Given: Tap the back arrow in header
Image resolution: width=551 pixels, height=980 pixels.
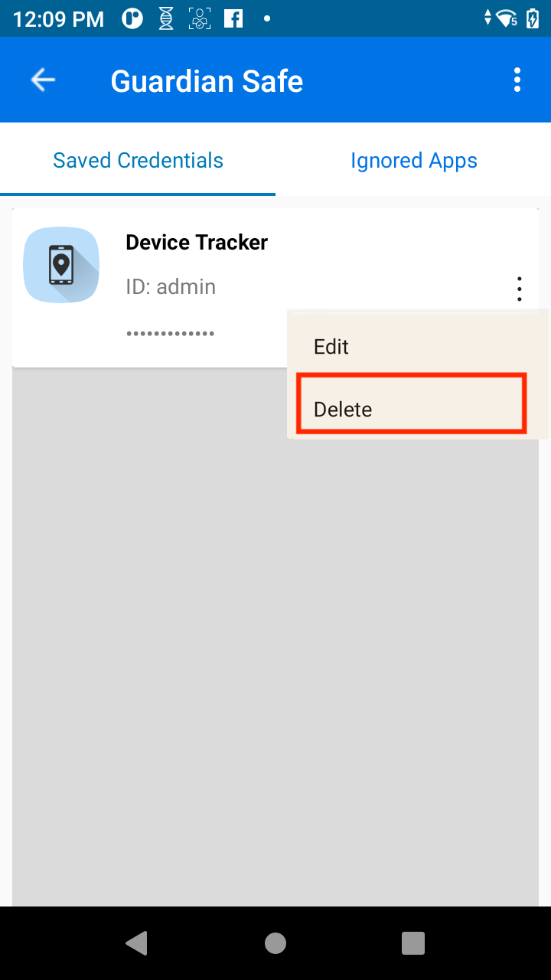Looking at the screenshot, I should [43, 80].
